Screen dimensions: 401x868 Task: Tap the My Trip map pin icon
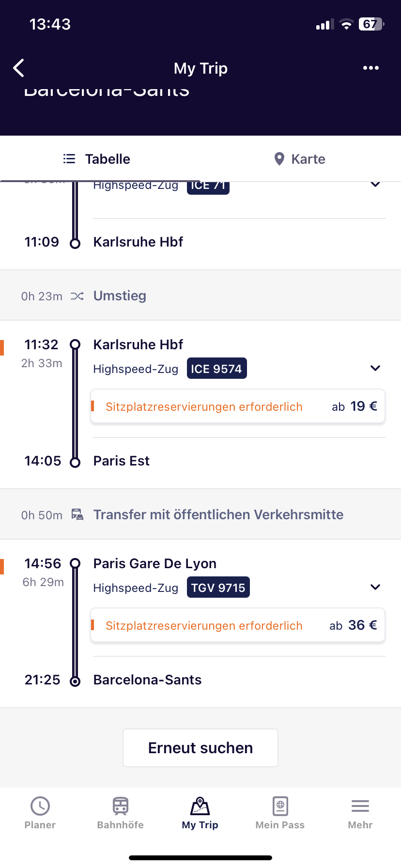[200, 806]
